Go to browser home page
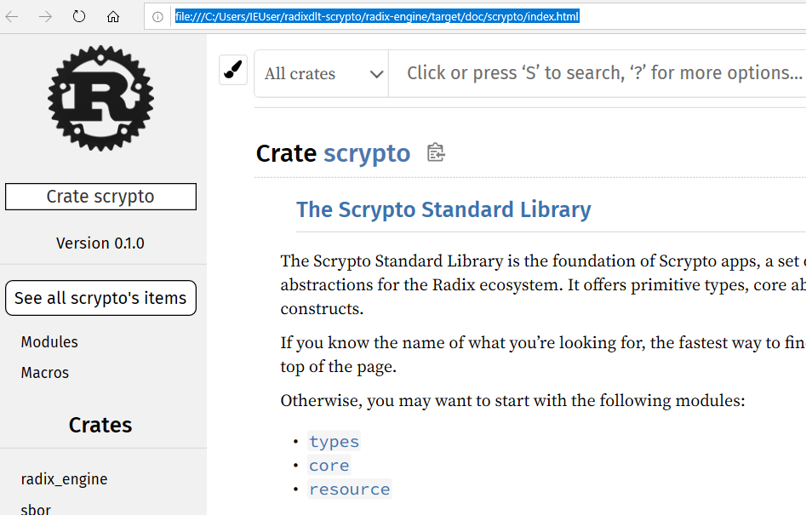The image size is (812, 521). click(x=113, y=17)
